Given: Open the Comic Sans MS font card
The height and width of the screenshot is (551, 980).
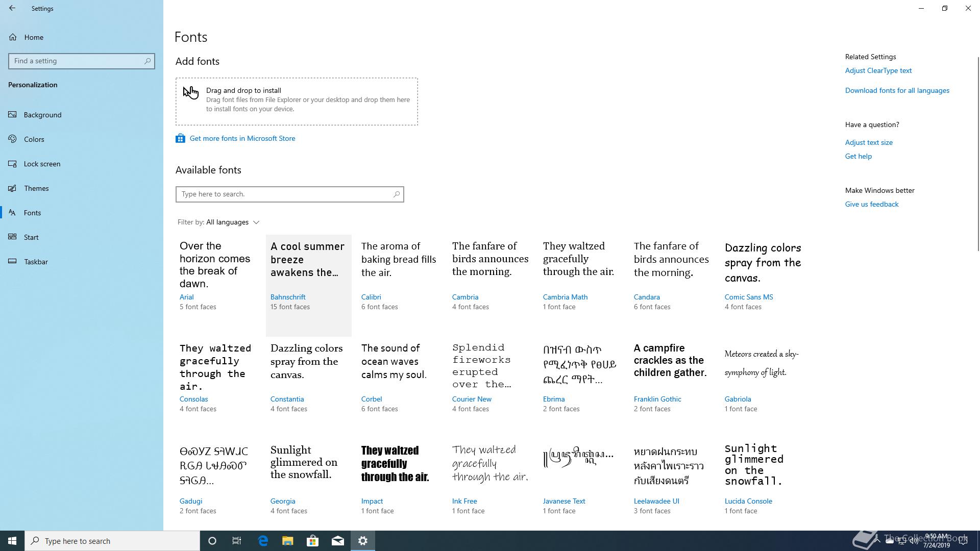Looking at the screenshot, I should click(763, 286).
